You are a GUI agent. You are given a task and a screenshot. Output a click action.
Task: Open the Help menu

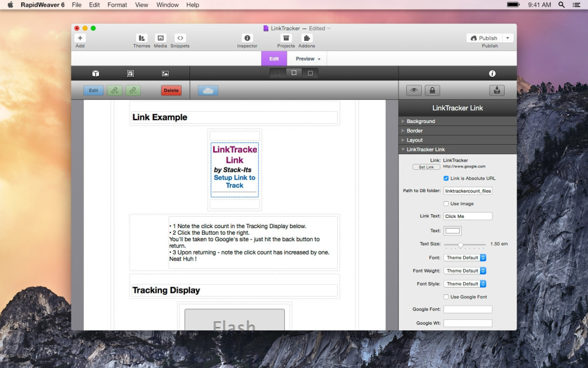(193, 5)
